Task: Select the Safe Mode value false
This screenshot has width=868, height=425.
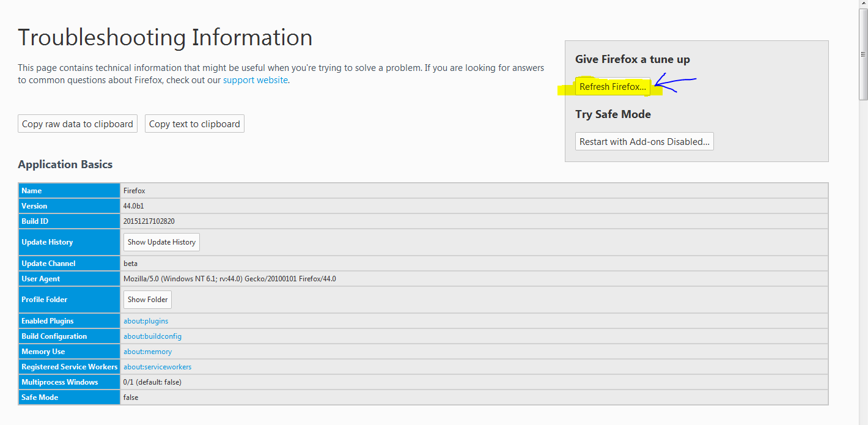Action: tap(131, 397)
